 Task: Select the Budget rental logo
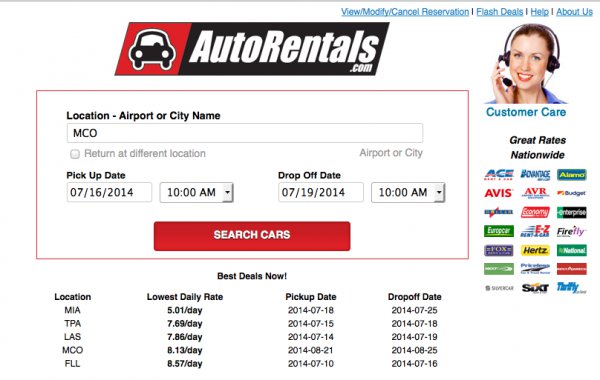pyautogui.click(x=572, y=193)
